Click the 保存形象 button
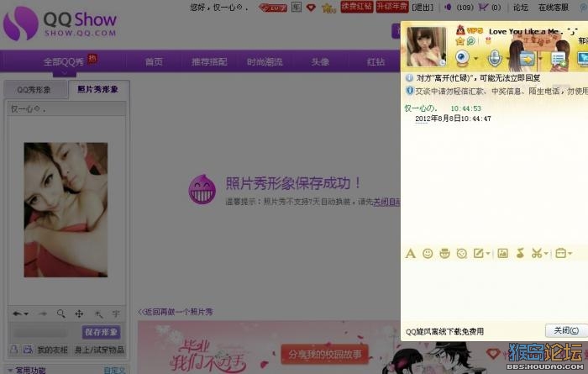 [x=102, y=332]
